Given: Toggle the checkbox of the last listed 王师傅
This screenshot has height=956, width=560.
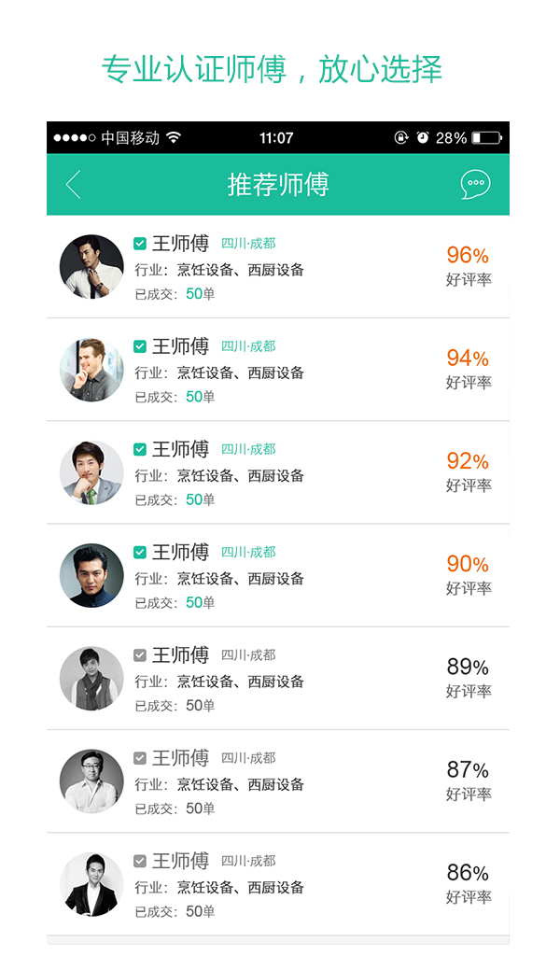Looking at the screenshot, I should pos(140,860).
